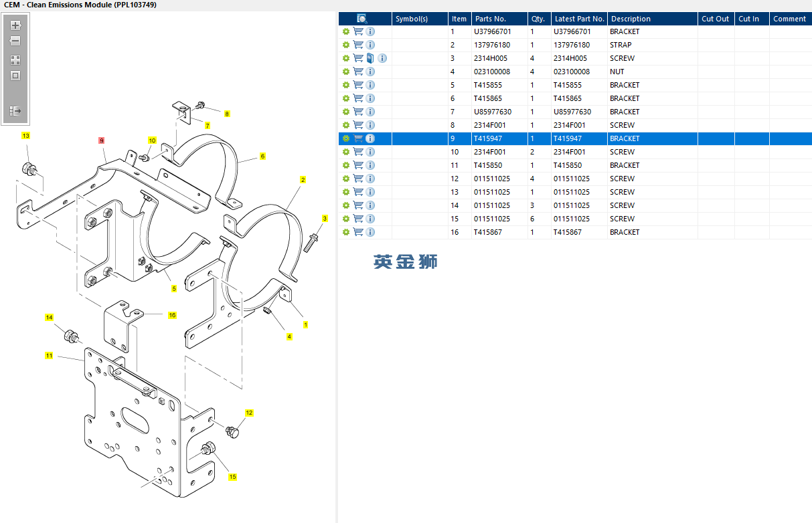The image size is (812, 523).
Task: Add item 15 screw to cart
Action: tap(358, 219)
